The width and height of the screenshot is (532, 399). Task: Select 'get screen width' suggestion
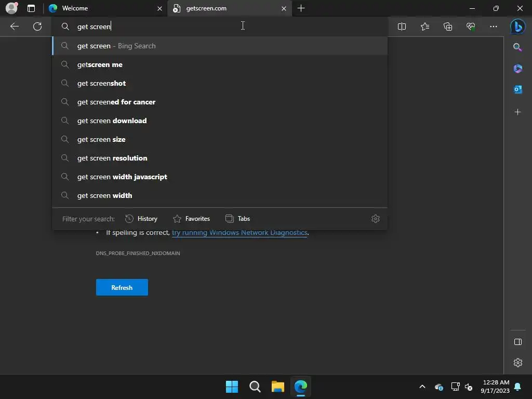click(220, 195)
